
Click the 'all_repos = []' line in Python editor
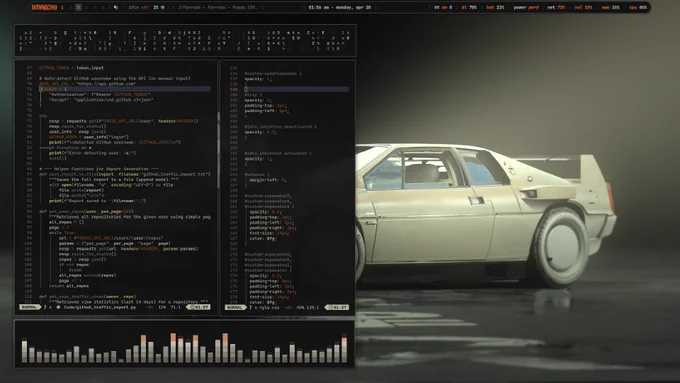point(66,222)
